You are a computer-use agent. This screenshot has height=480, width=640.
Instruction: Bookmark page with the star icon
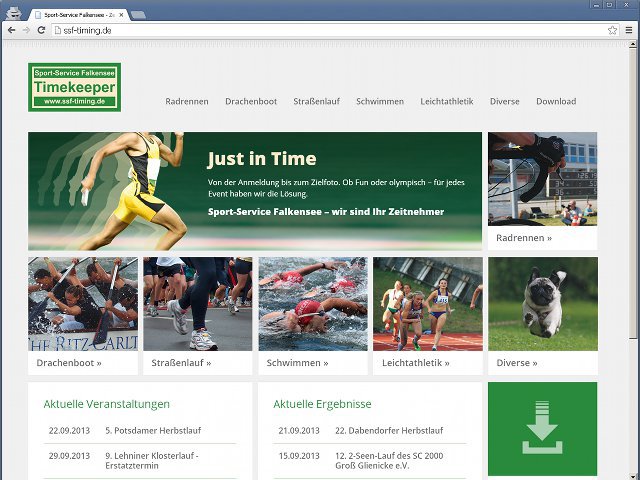point(612,30)
